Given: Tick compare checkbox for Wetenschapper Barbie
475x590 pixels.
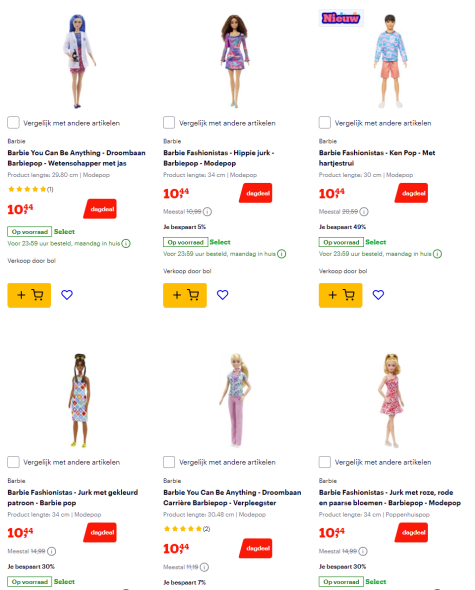Looking at the screenshot, I should tap(14, 123).
